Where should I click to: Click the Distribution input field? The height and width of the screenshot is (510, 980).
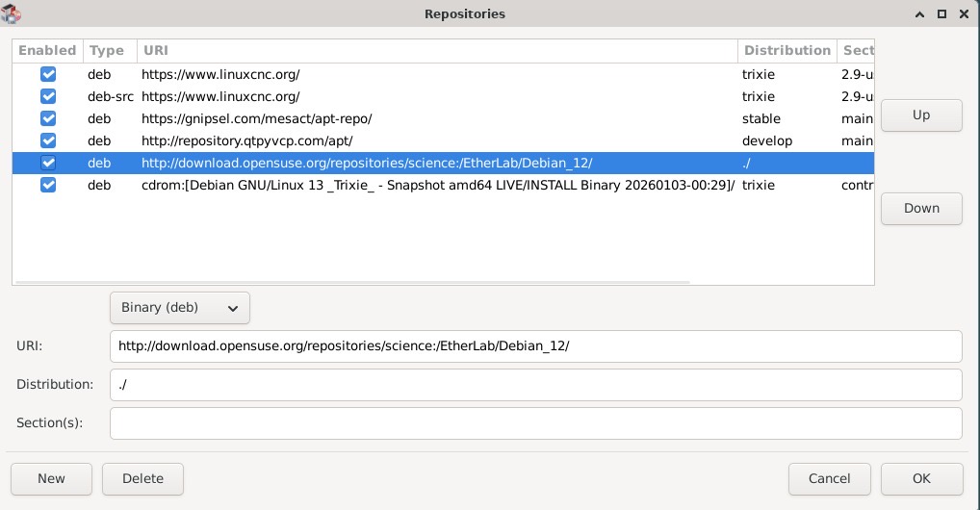535,385
